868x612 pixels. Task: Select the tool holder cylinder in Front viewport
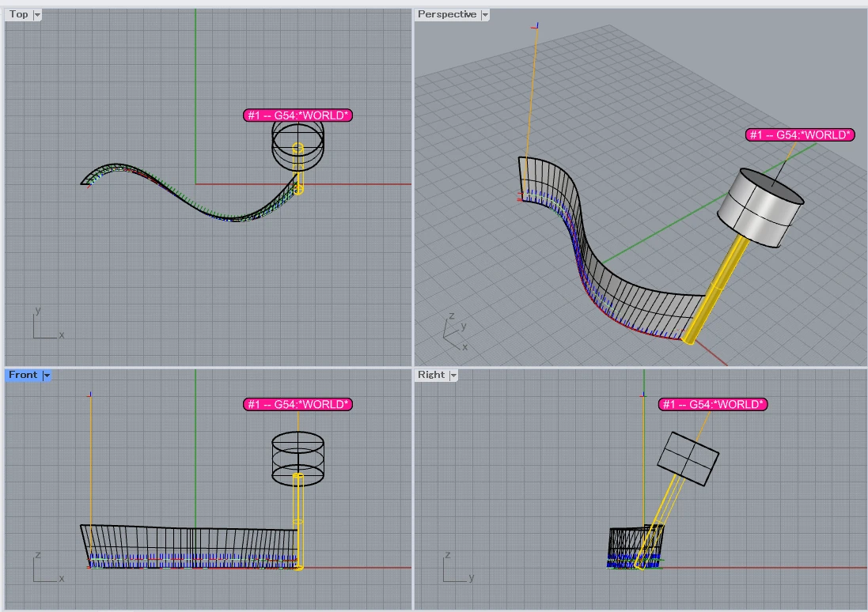[x=298, y=459]
